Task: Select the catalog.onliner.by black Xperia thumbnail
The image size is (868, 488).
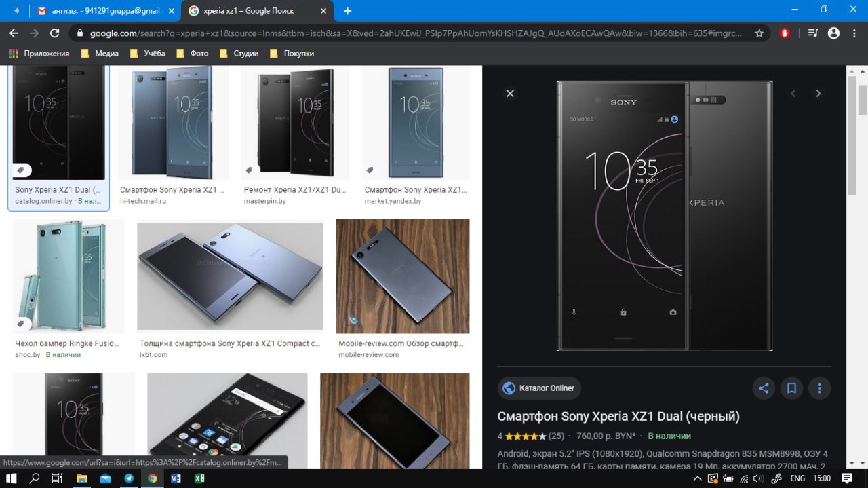Action: (59, 123)
